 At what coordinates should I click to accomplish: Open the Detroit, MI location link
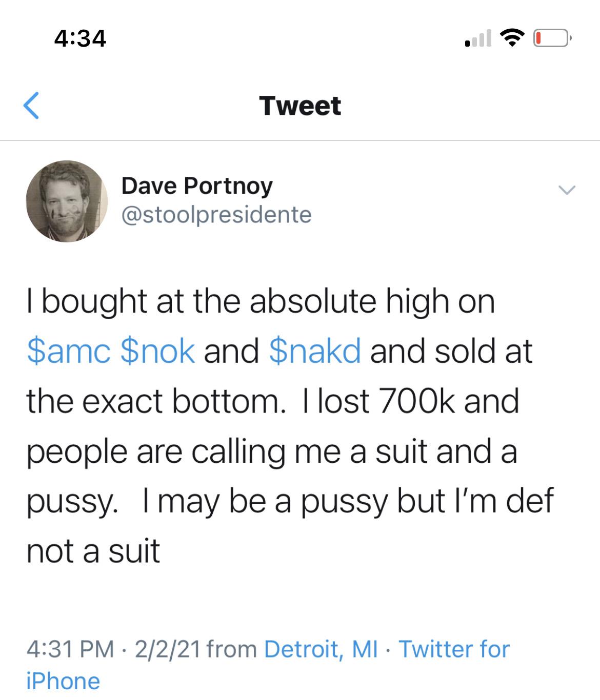tap(321, 649)
